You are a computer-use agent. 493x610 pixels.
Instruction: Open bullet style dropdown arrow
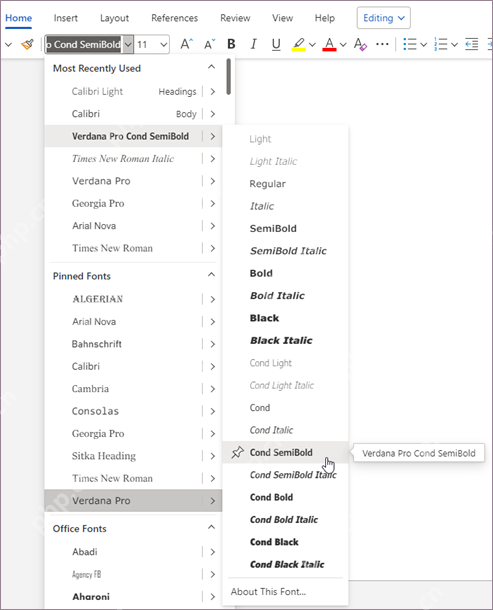point(424,45)
